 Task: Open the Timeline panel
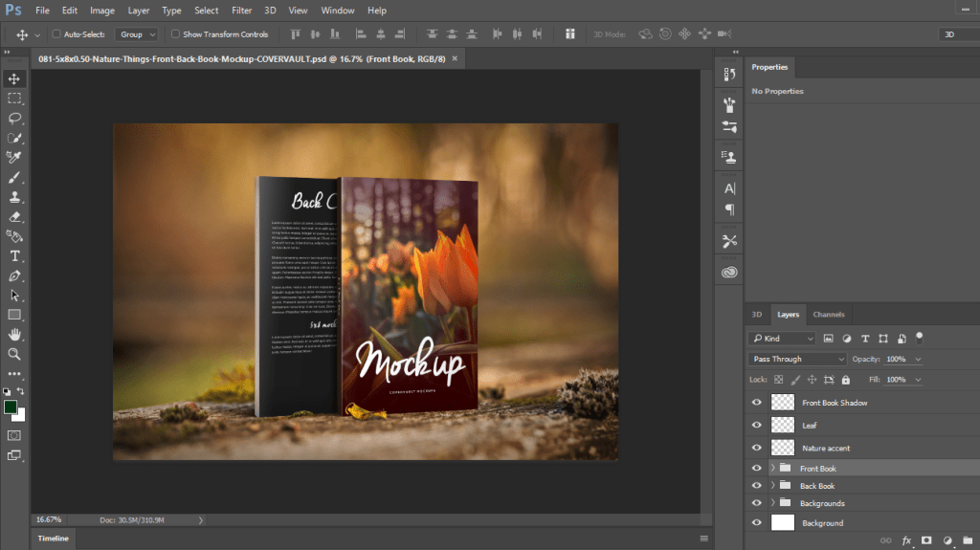click(x=53, y=539)
